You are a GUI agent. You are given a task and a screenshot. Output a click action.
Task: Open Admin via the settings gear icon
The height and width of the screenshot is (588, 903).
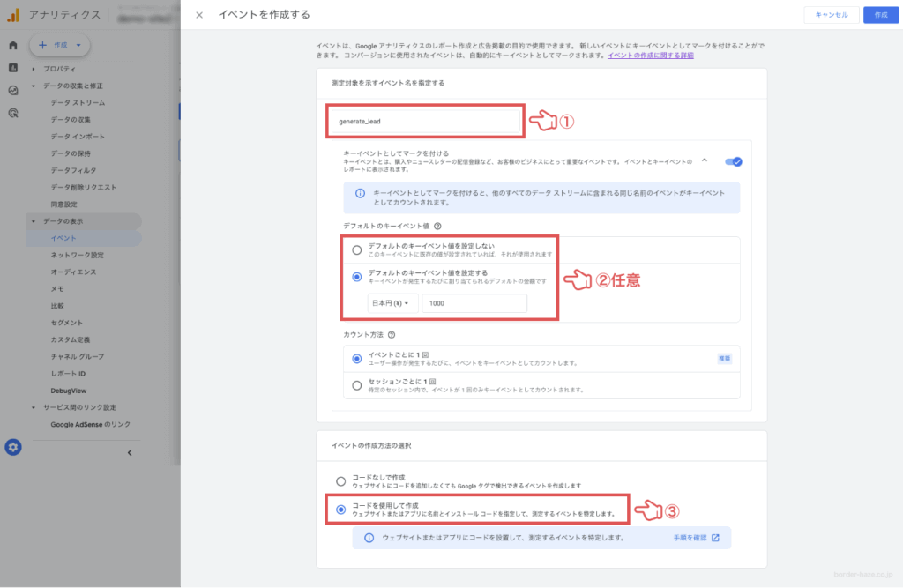pos(12,447)
